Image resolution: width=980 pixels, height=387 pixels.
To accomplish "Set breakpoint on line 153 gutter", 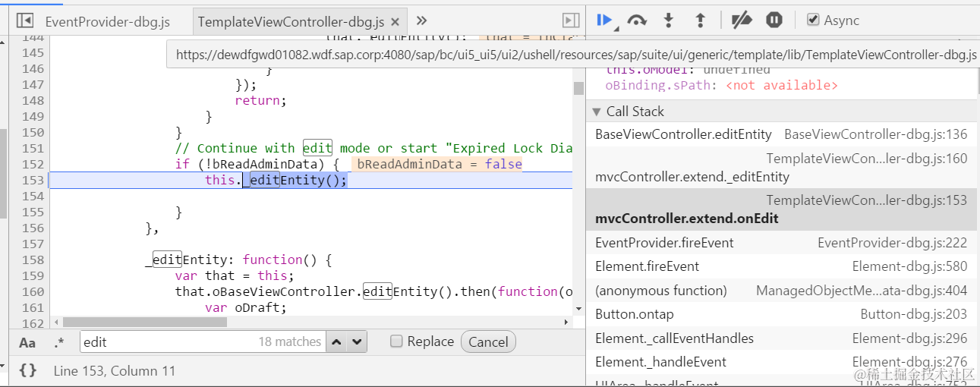I will pos(33,180).
